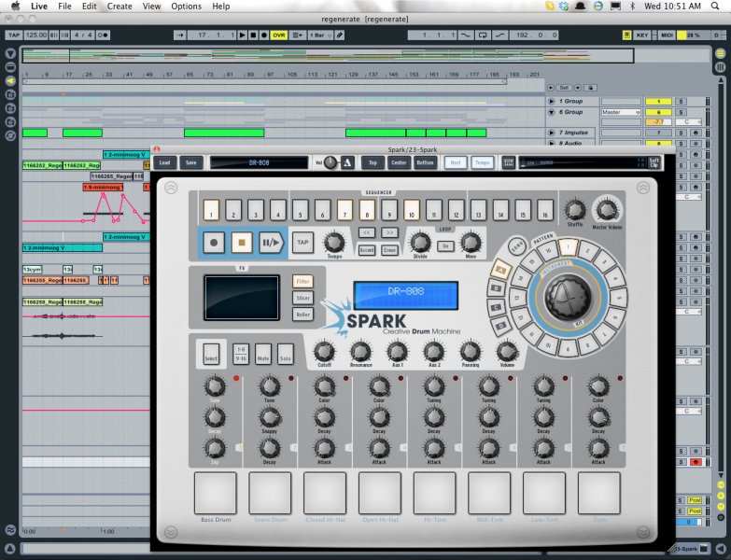Click the top-left panel collapse chevron icon
The image size is (731, 560).
coord(171,188)
